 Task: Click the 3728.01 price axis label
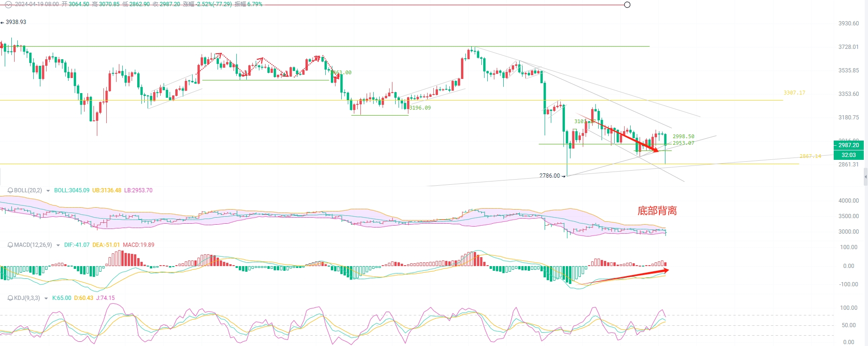[x=849, y=47]
